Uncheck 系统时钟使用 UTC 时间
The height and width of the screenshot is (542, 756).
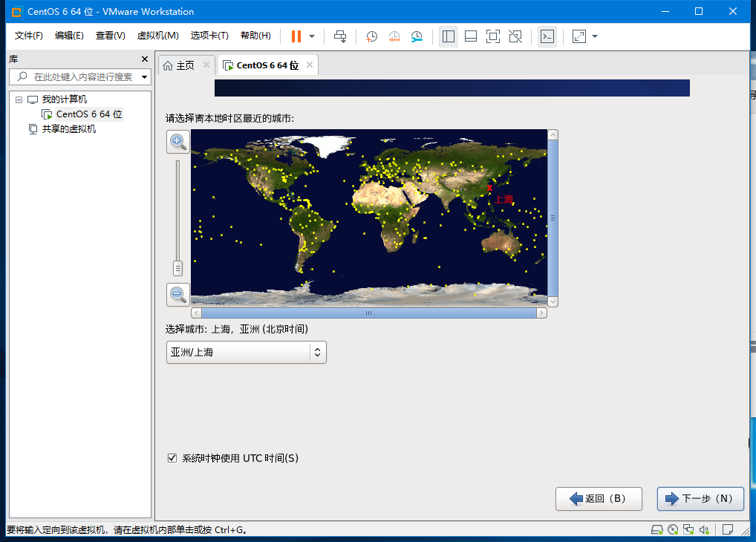coord(172,457)
